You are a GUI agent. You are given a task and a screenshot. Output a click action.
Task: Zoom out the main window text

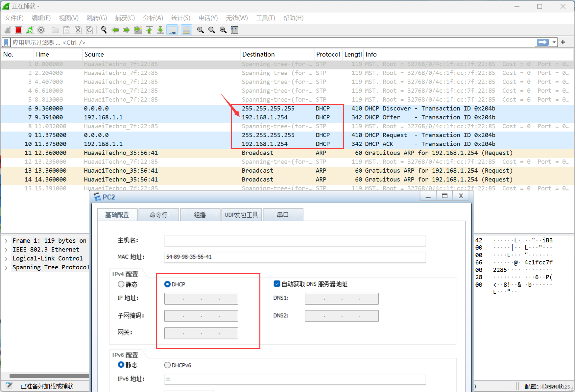pos(212,30)
